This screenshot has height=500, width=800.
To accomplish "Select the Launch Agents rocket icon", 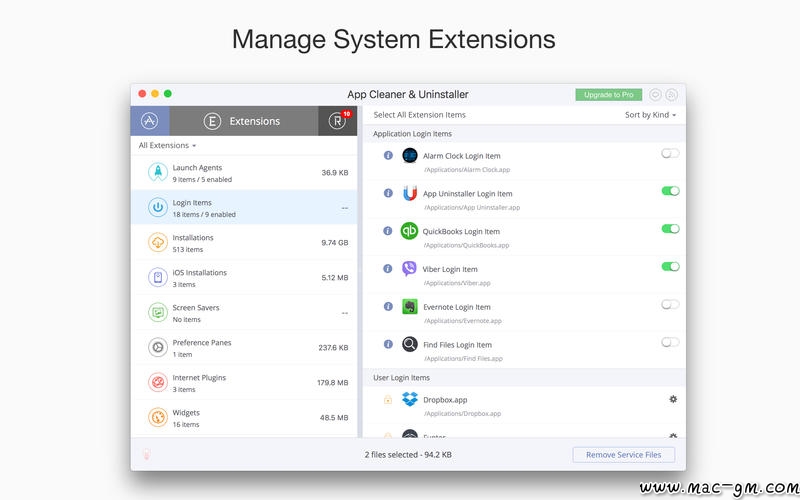I will (x=158, y=172).
